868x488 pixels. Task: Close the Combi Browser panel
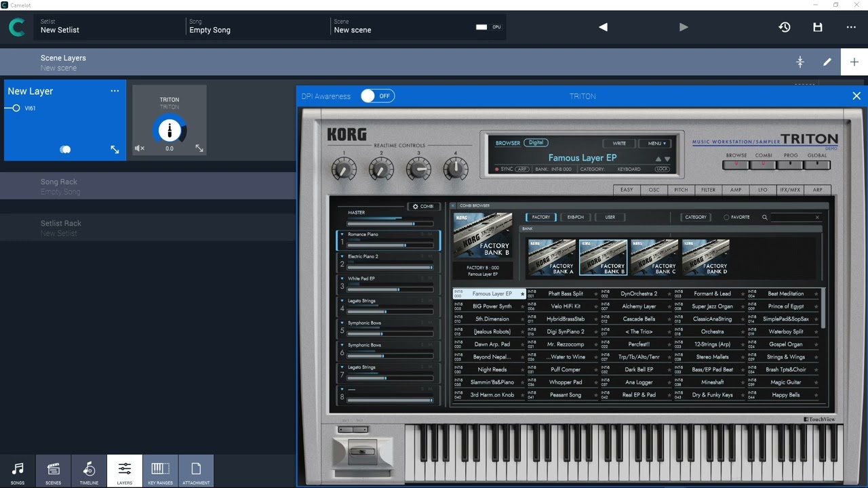[x=454, y=205]
